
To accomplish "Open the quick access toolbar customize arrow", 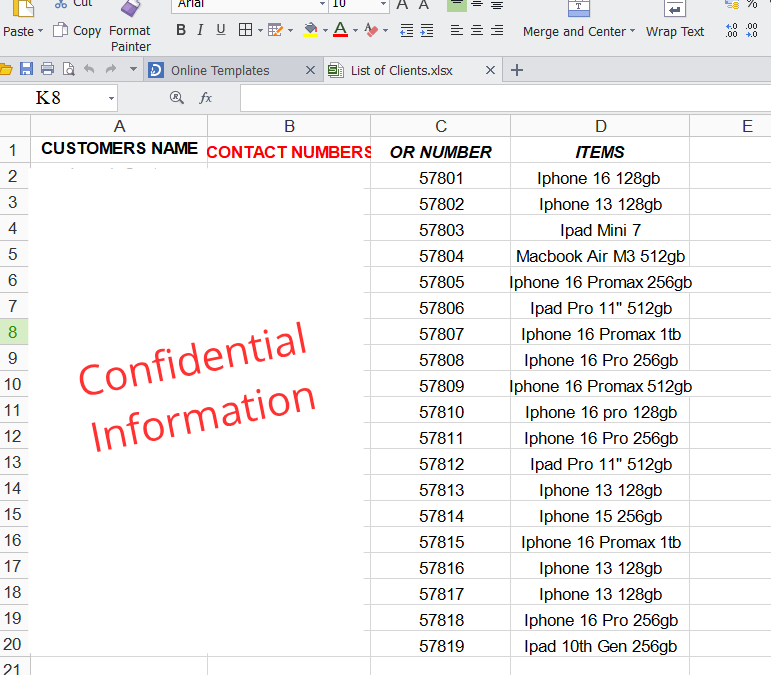I will tap(133, 69).
